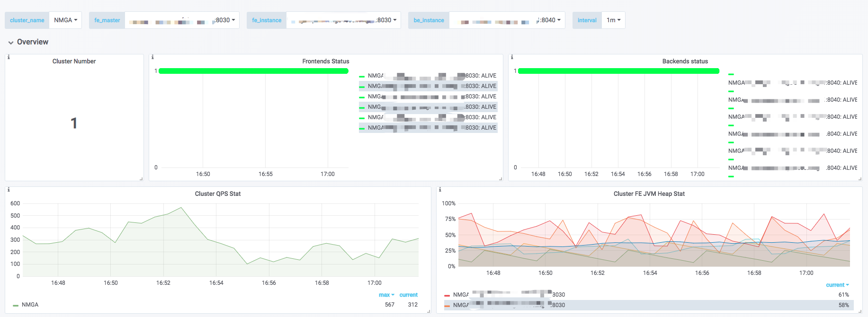Open the Frontends Status panel info icon
This screenshot has height=317, width=868.
(x=152, y=57)
